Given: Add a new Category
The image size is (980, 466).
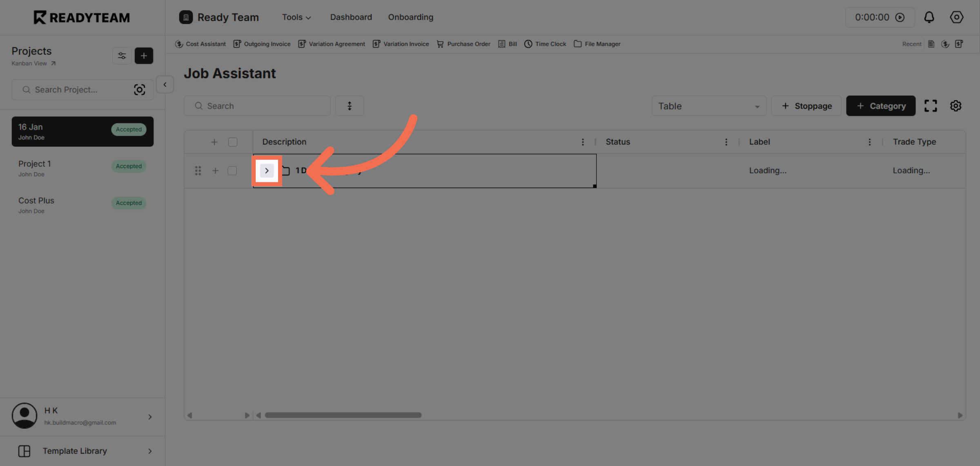Looking at the screenshot, I should click(x=880, y=105).
